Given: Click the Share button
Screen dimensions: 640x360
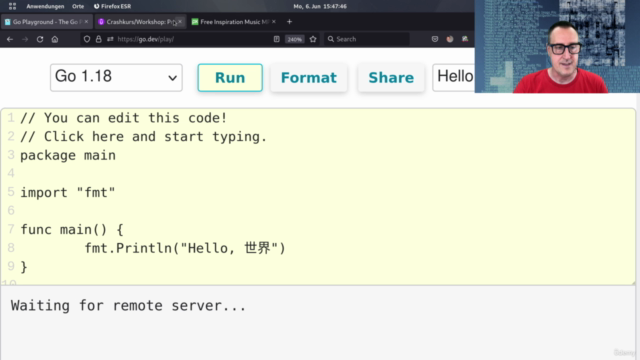Looking at the screenshot, I should click(391, 78).
